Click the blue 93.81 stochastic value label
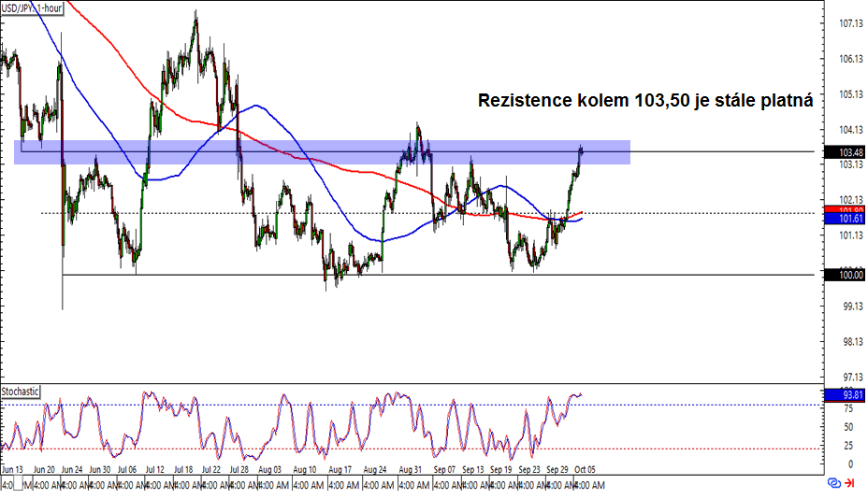This screenshot has width=868, height=499. pos(846,395)
